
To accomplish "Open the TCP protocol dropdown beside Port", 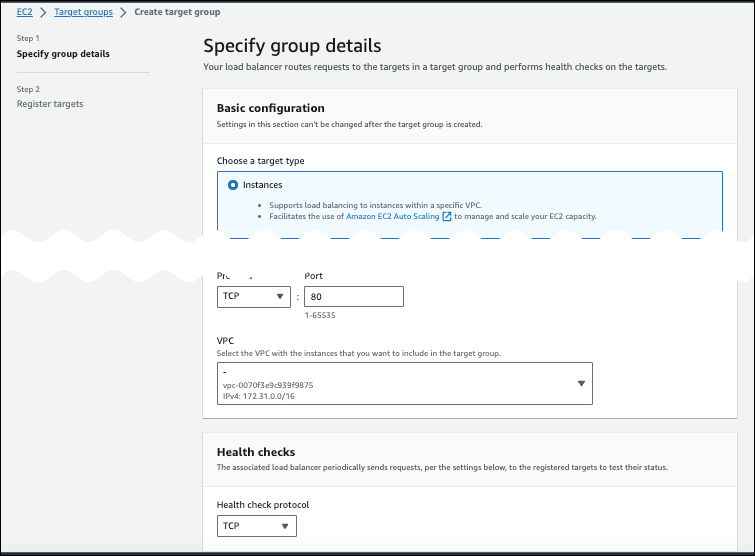I will click(x=253, y=296).
